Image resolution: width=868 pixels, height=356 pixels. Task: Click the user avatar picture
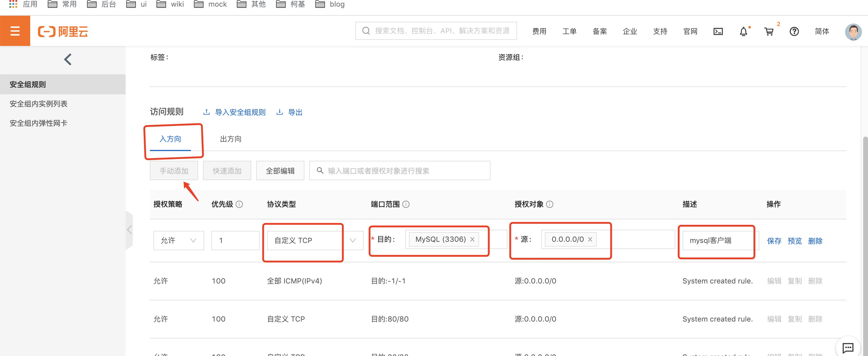click(x=853, y=31)
